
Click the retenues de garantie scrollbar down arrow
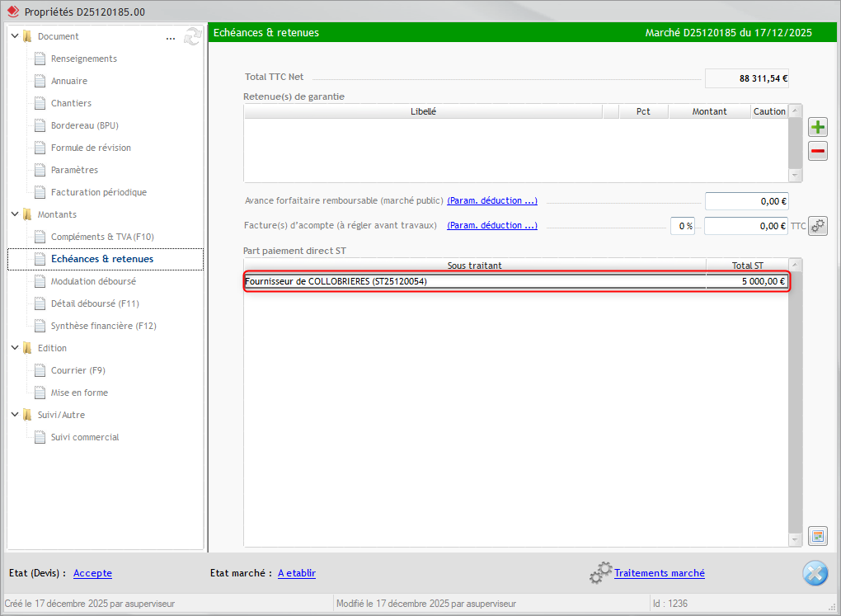795,176
